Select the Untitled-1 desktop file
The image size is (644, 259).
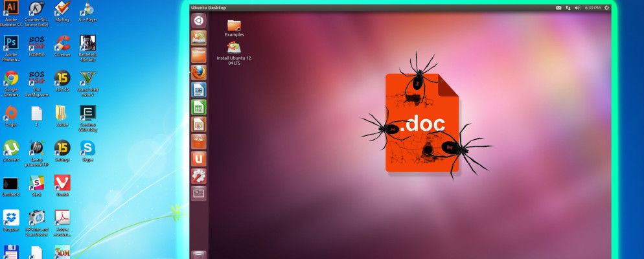pyautogui.click(x=10, y=186)
